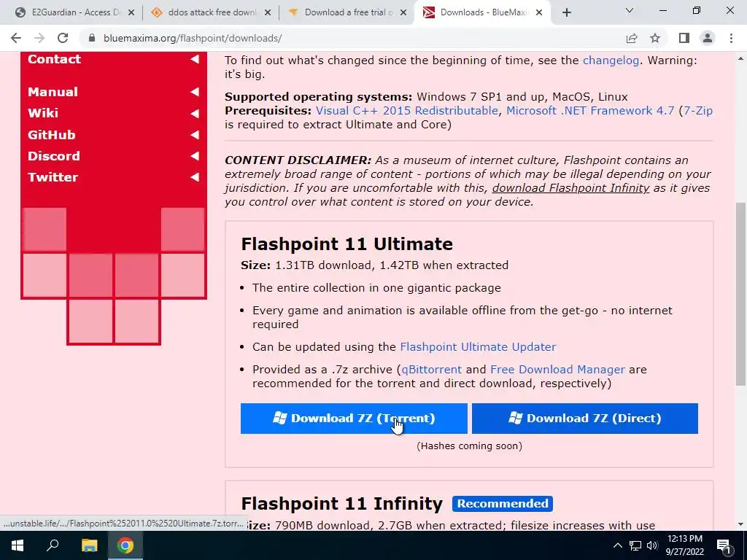Switch to the Download a free trial tab
The height and width of the screenshot is (560, 747).
[347, 13]
